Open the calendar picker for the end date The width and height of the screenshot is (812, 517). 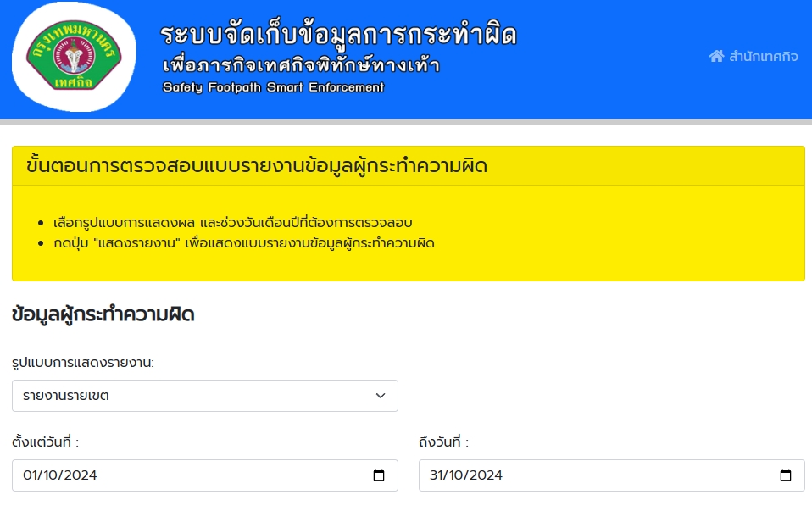point(786,475)
